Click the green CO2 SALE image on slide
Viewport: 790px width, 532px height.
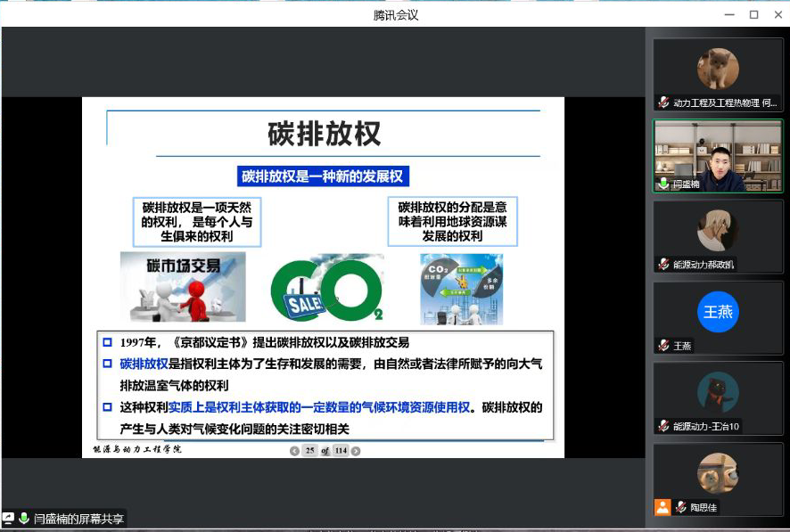click(326, 287)
